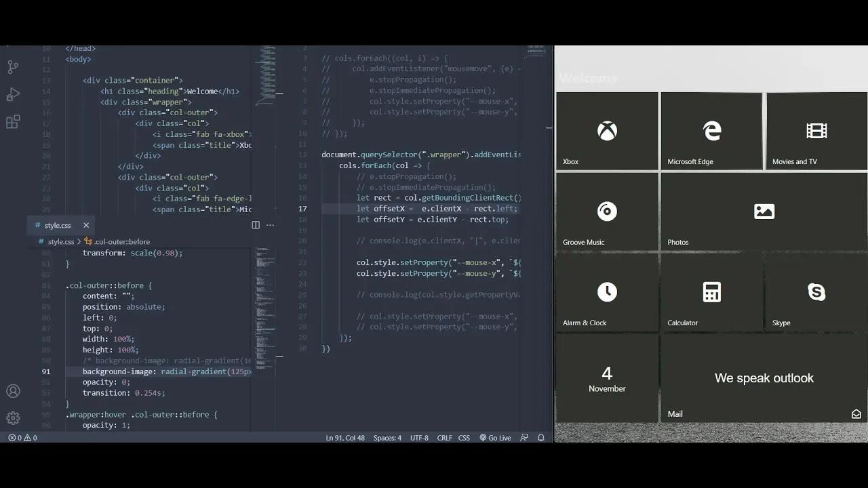Open the Manage settings gear
The height and width of the screenshot is (488, 868).
(x=14, y=418)
